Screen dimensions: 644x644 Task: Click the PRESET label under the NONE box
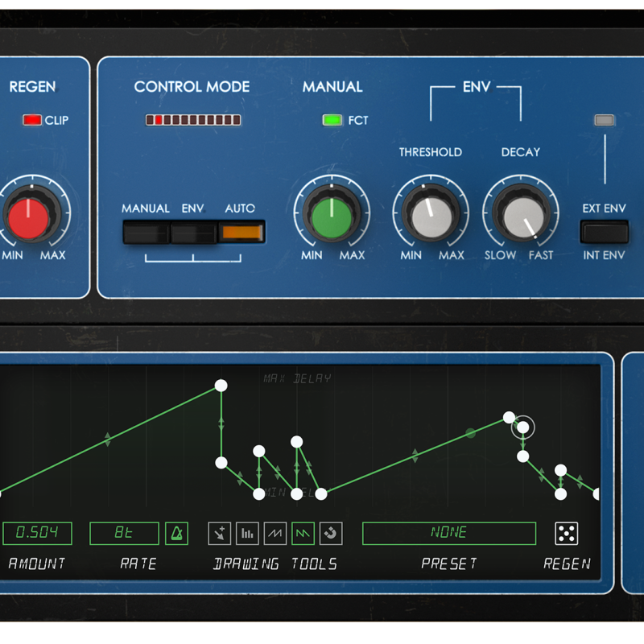tap(449, 563)
